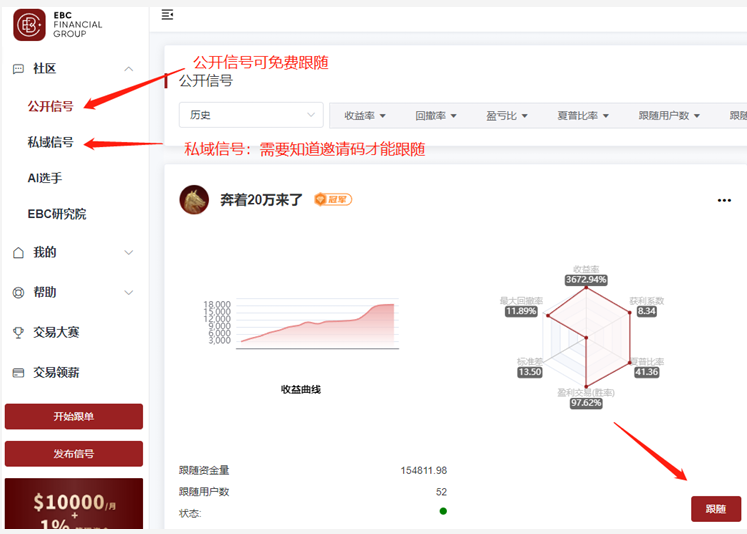Click the 冠军 champion badge

pyautogui.click(x=333, y=200)
